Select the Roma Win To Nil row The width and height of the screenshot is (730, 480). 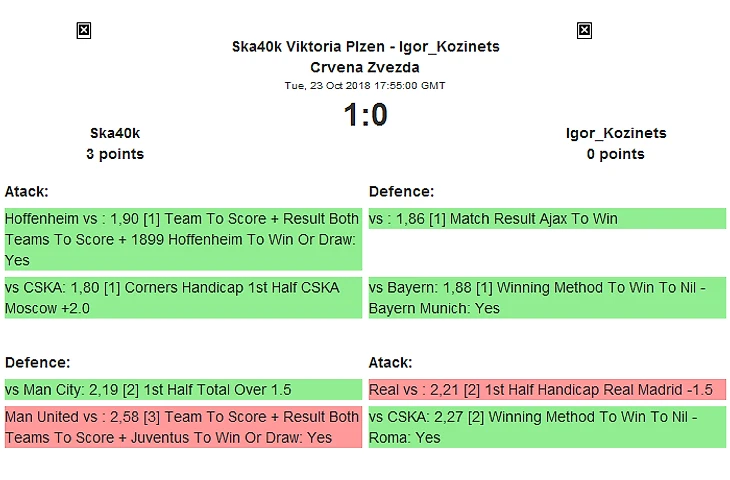point(547,427)
